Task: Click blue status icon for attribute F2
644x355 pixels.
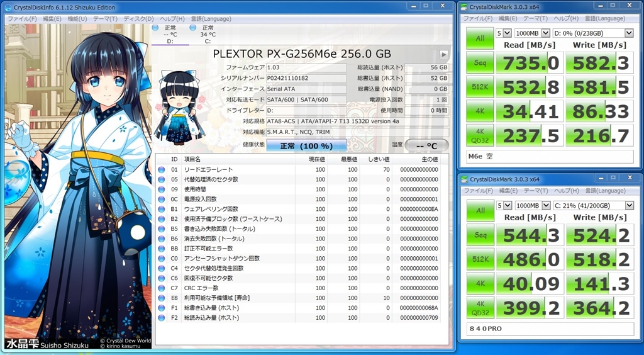Action: tap(162, 318)
